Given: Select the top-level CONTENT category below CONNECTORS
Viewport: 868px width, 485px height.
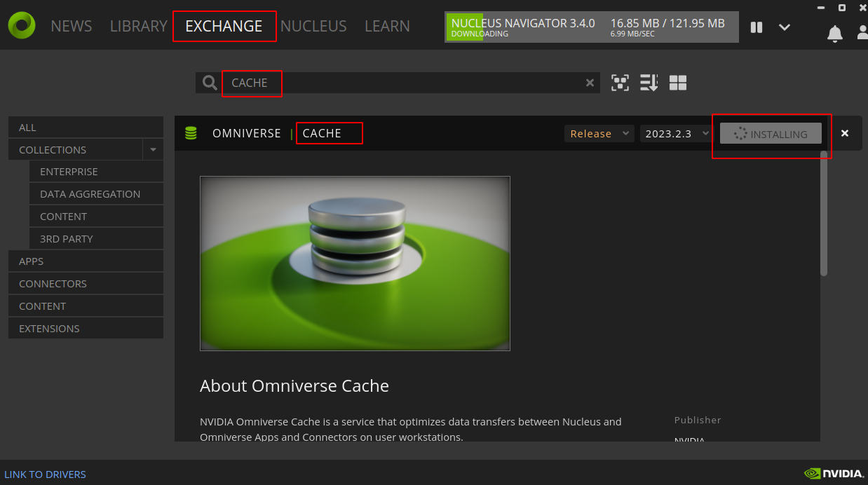Looking at the screenshot, I should pyautogui.click(x=86, y=306).
